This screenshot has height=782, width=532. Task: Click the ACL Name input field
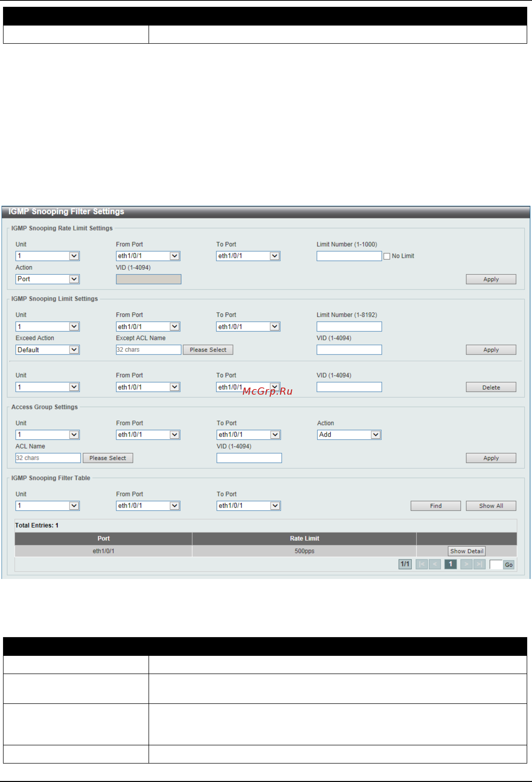(48, 458)
